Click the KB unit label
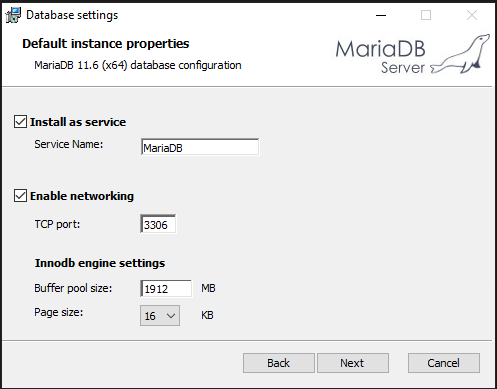Screen dimensions: 497x389 coord(207,315)
